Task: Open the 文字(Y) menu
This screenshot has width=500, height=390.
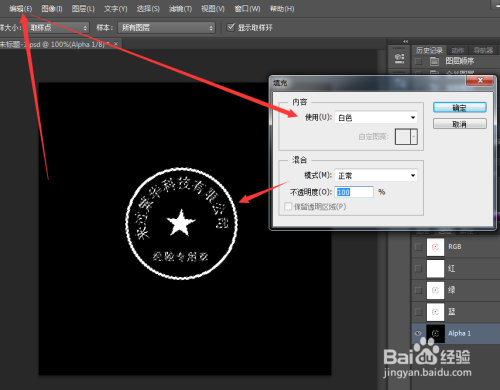Action: click(x=116, y=9)
